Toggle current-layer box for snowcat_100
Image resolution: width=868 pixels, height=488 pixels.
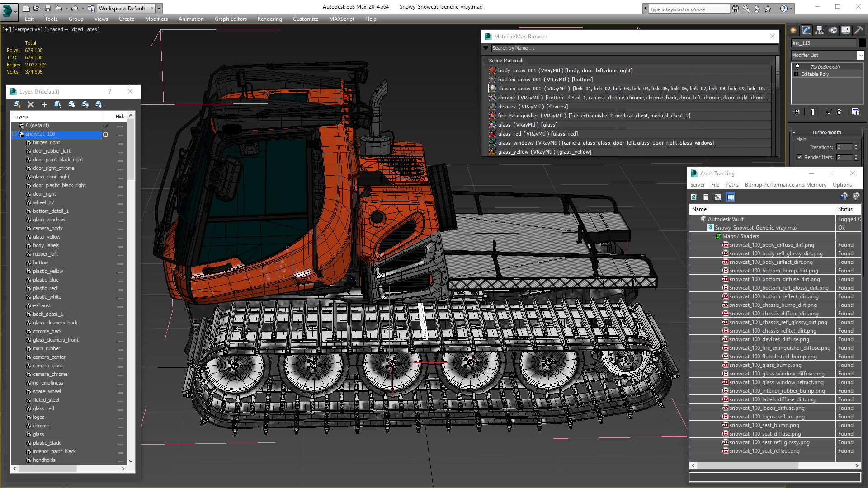pyautogui.click(x=106, y=135)
